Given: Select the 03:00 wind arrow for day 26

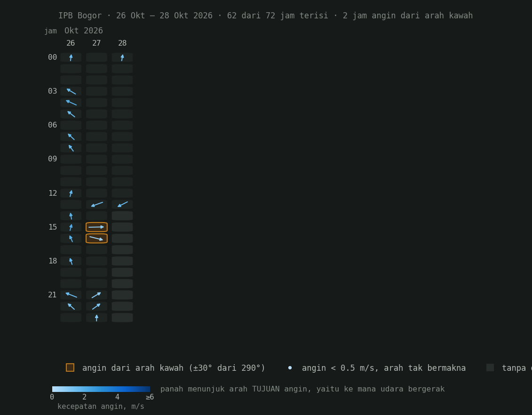Looking at the screenshot, I should point(71,91).
